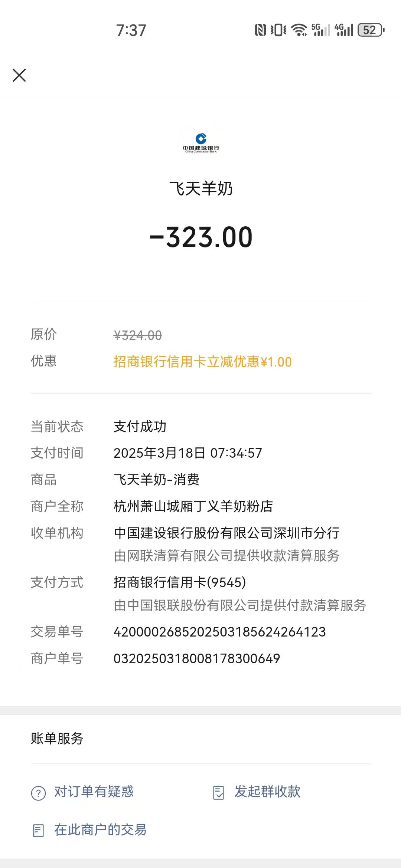Tap the question mark help icon

click(38, 793)
